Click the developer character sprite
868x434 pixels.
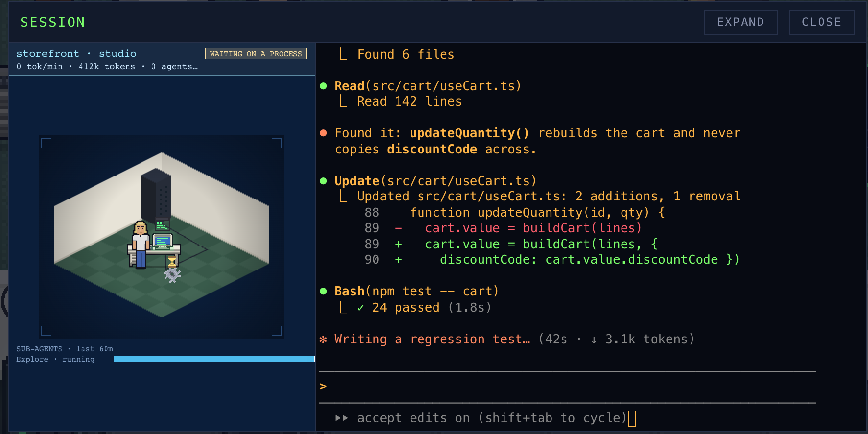tap(141, 244)
